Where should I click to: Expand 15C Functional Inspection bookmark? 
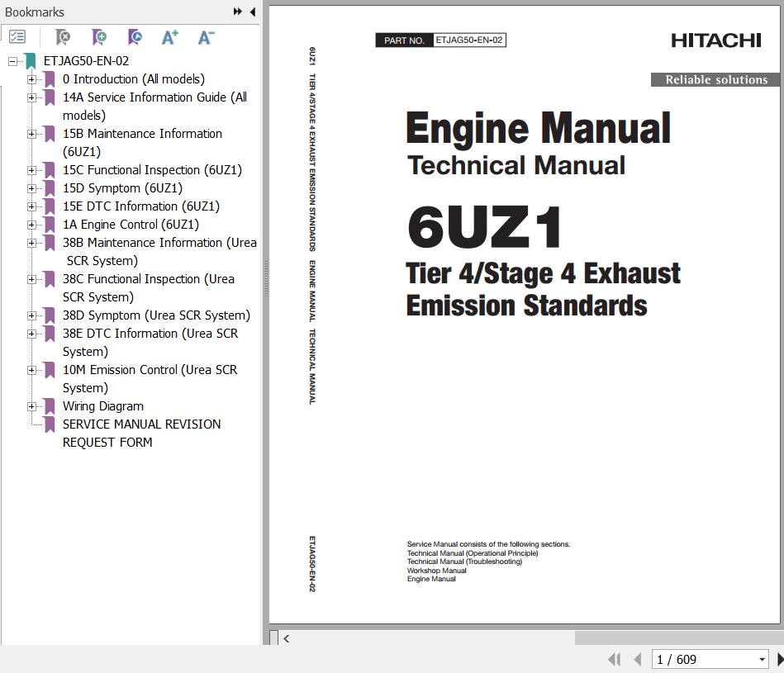click(x=31, y=170)
